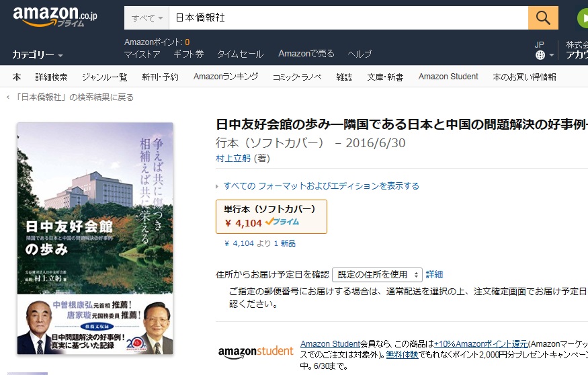Image resolution: width=588 pixels, height=375 pixels.
Task: Open Amazonで売る in top navigation
Action: [306, 54]
